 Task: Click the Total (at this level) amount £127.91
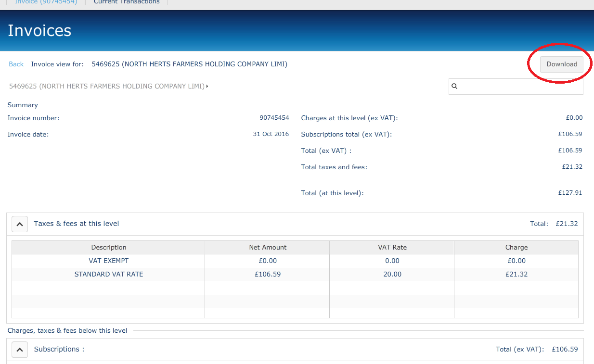click(x=570, y=192)
